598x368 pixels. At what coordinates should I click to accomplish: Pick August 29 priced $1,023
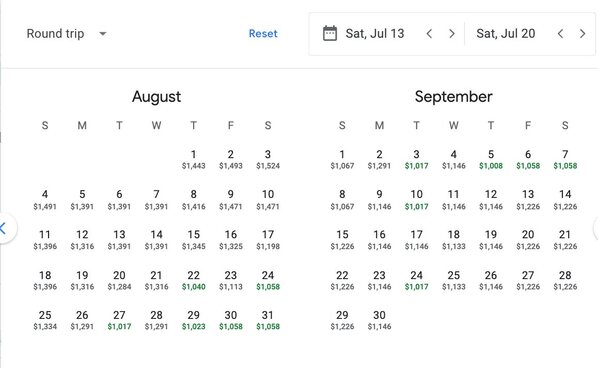[x=193, y=320]
